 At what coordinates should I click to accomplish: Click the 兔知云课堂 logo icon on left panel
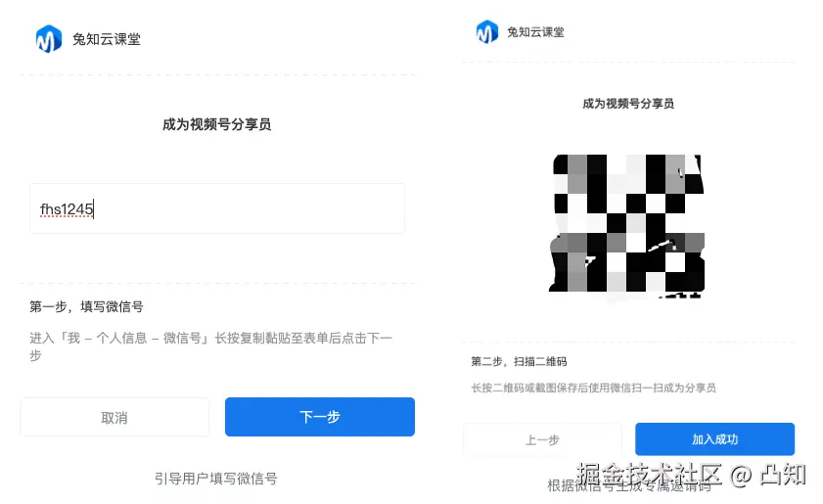[48, 39]
